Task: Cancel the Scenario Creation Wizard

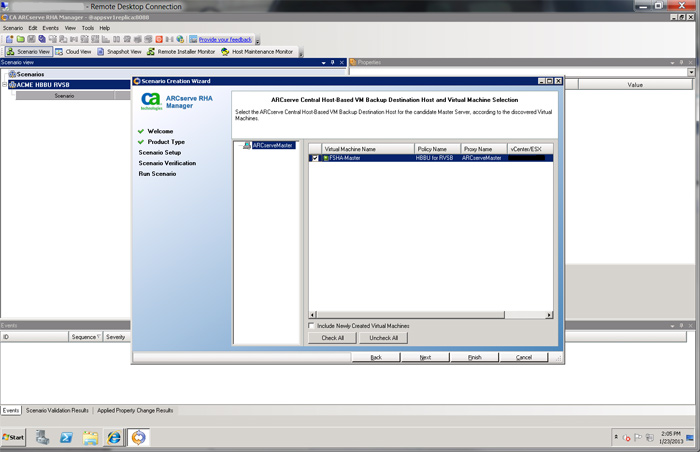Action: [524, 357]
